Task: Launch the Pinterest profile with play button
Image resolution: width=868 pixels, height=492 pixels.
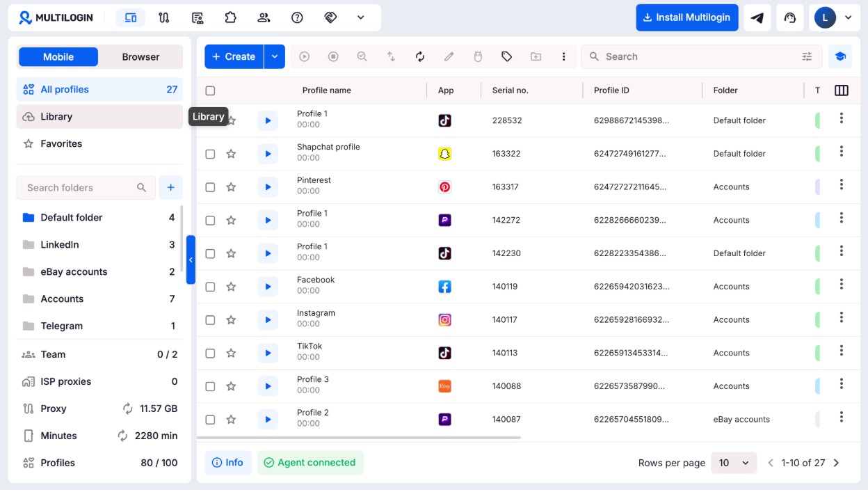Action: (x=268, y=187)
